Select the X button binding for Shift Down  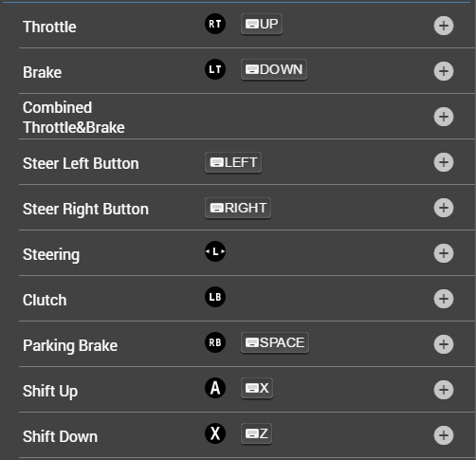point(215,433)
